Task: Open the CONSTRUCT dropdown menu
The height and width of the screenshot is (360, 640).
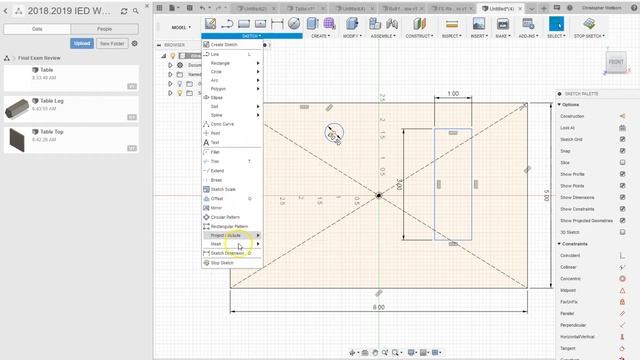Action: click(419, 36)
